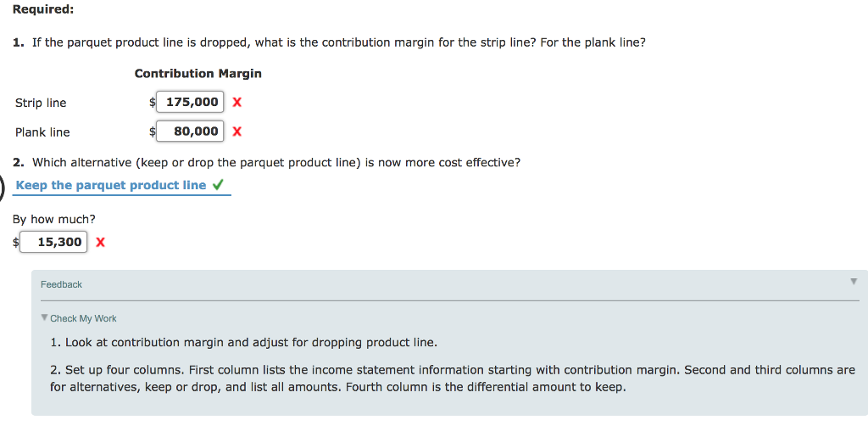Click feedback hint 1 about contribution margin

243,342
